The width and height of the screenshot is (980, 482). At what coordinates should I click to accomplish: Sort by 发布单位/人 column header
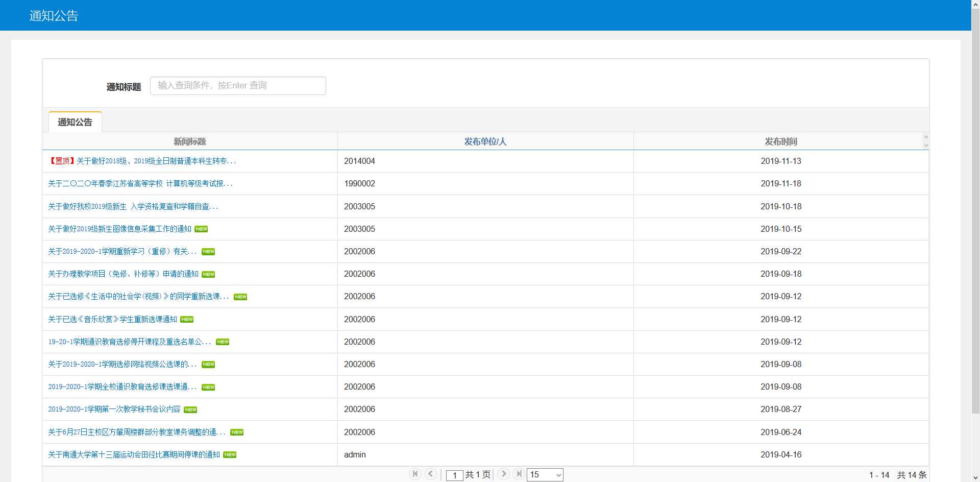[485, 141]
